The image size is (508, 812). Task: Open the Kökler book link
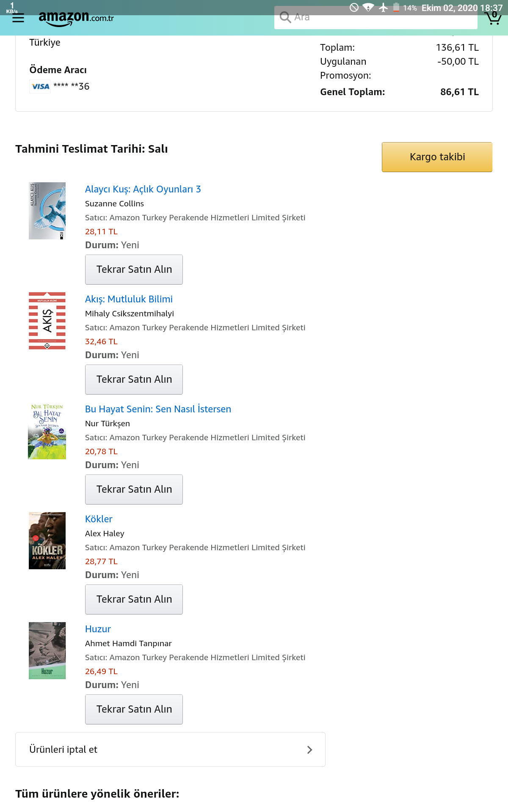pos(99,519)
